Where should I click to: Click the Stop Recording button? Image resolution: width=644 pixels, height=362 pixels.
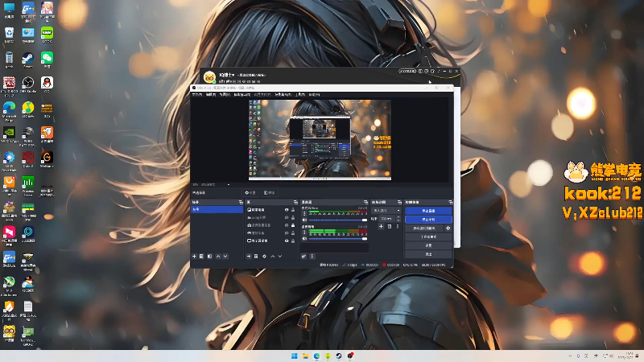coord(428,220)
